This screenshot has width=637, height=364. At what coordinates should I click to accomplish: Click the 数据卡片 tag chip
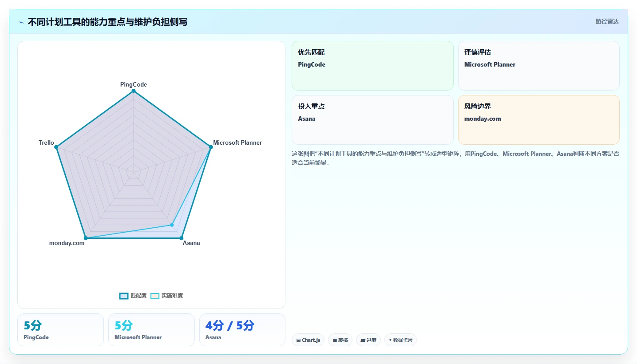[x=400, y=340]
